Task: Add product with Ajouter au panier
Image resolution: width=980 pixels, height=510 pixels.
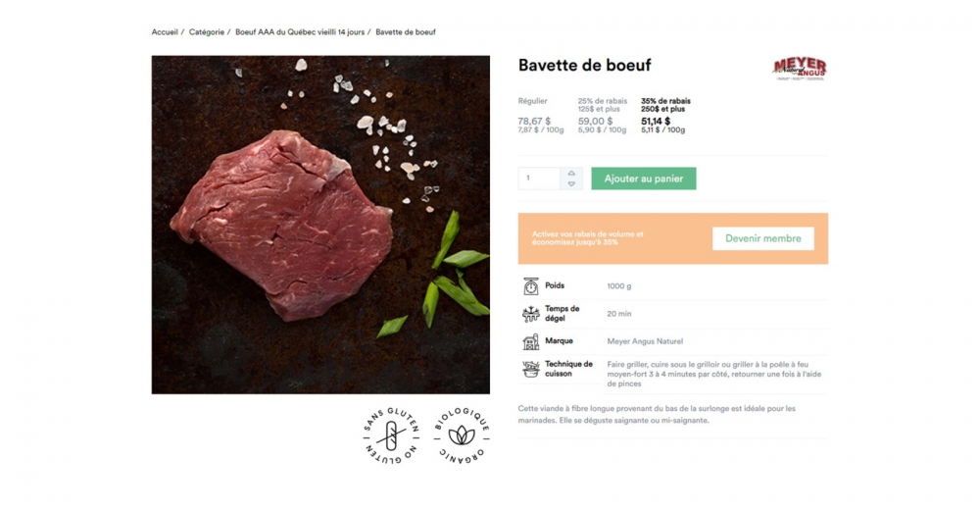Action: (644, 178)
